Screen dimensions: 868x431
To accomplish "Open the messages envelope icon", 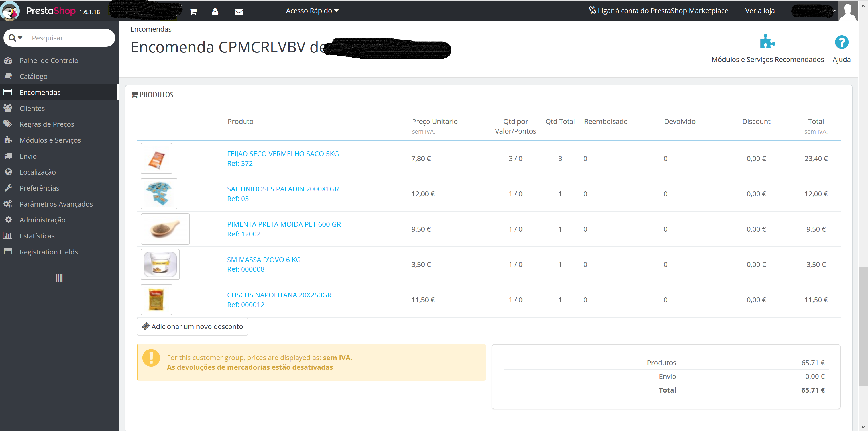I will [x=239, y=11].
